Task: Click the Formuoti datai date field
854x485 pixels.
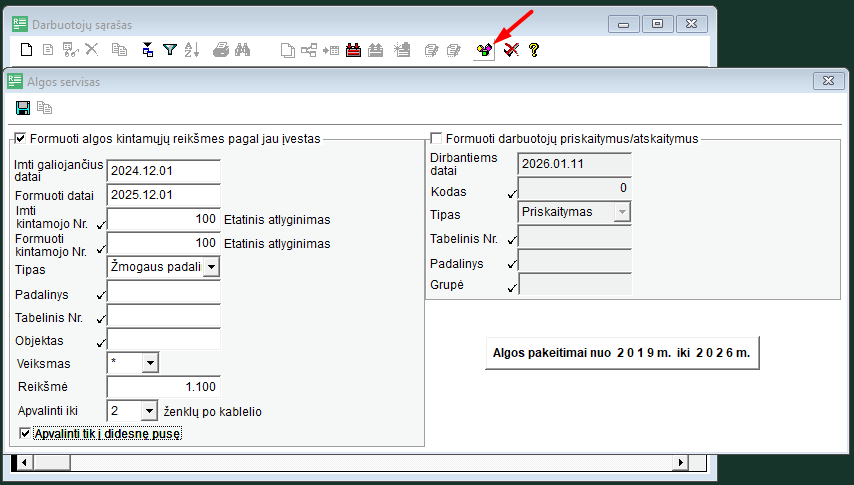Action: tap(163, 195)
